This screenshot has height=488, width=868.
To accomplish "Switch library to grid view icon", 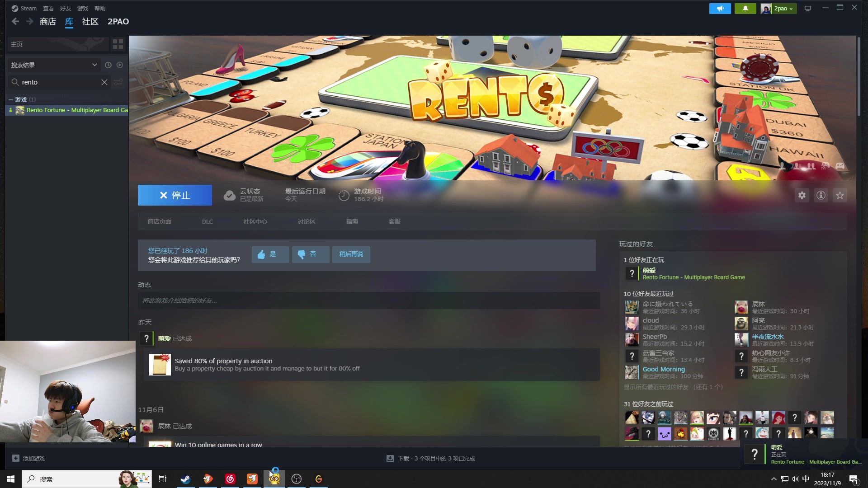I will (x=118, y=44).
